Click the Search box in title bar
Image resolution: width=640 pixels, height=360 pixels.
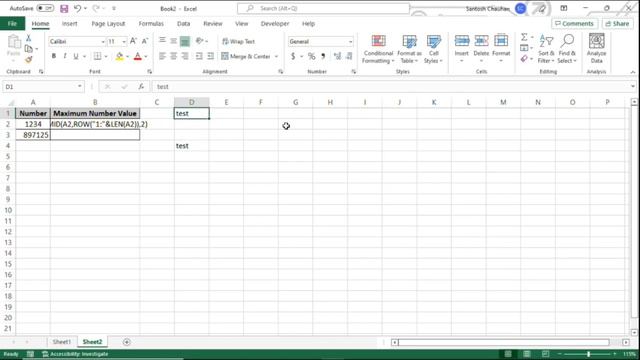323,8
